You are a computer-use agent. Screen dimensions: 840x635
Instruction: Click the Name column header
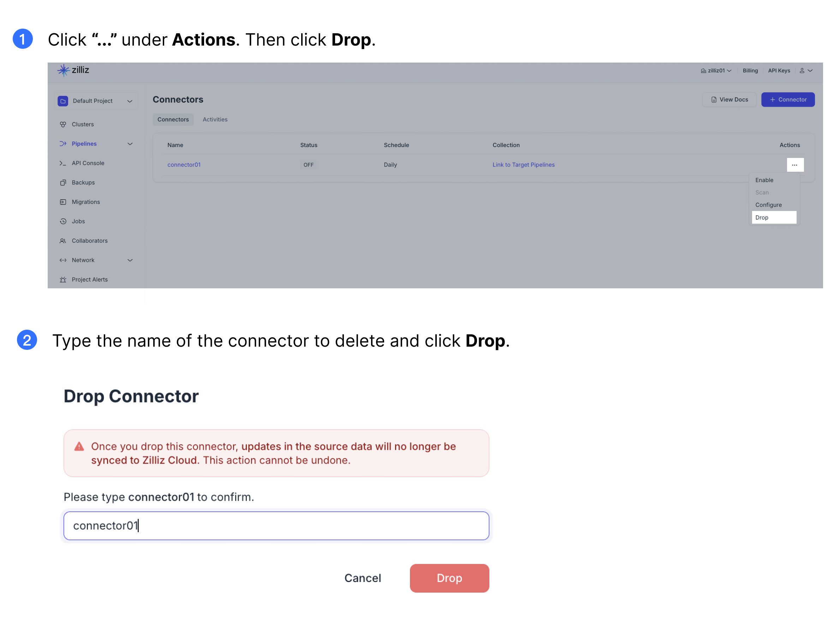coord(175,145)
